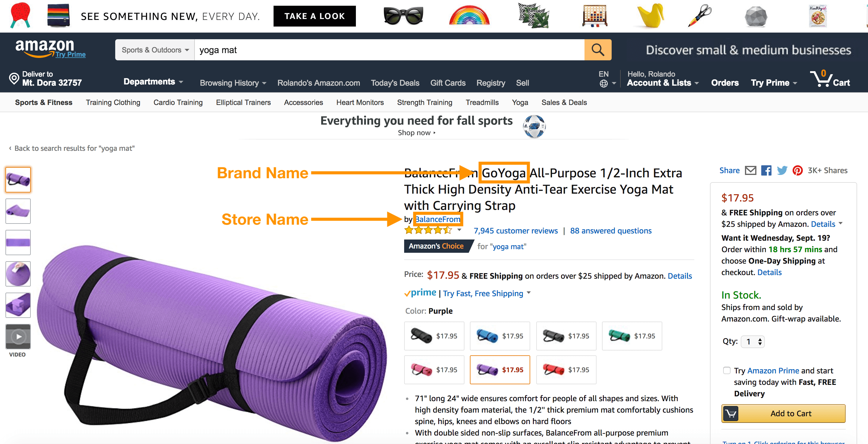
Task: Share product on Twitter icon
Action: click(782, 170)
